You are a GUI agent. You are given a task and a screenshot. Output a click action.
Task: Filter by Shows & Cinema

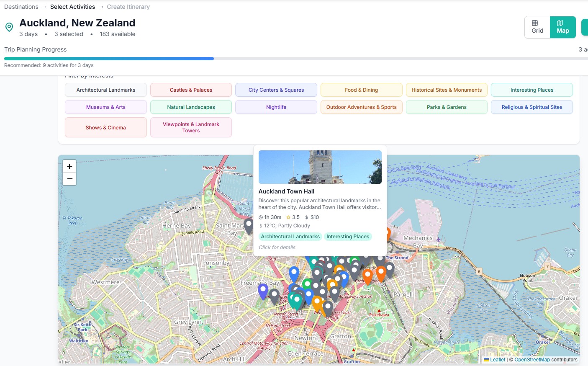point(106,127)
